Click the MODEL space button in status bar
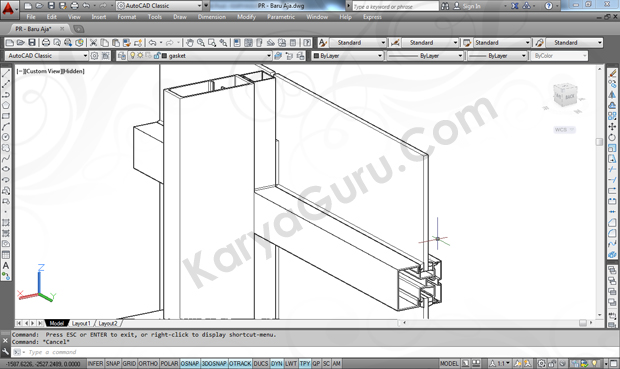The height and width of the screenshot is (369, 620). (449, 363)
